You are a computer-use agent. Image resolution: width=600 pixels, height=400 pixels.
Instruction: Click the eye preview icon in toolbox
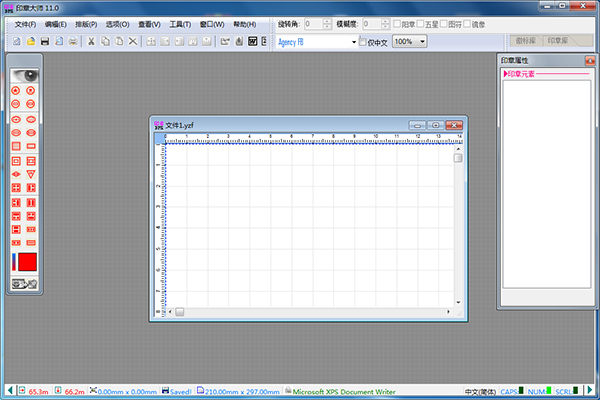(23, 75)
